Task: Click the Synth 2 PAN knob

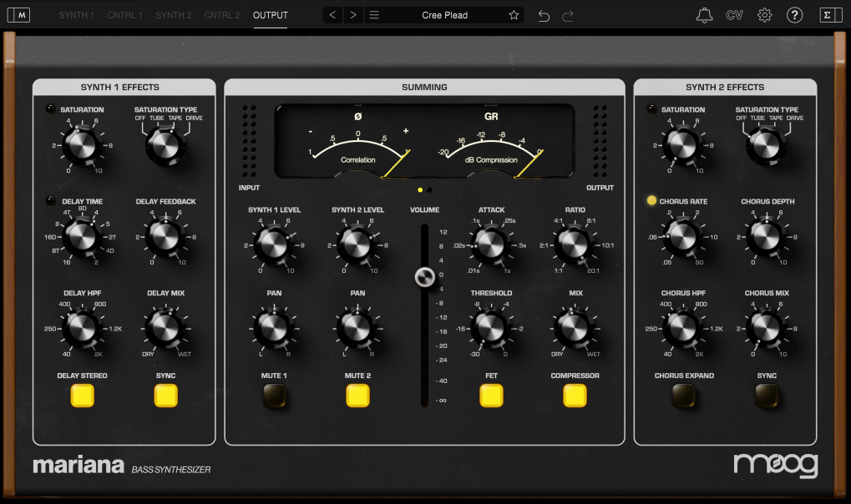Action: [357, 329]
